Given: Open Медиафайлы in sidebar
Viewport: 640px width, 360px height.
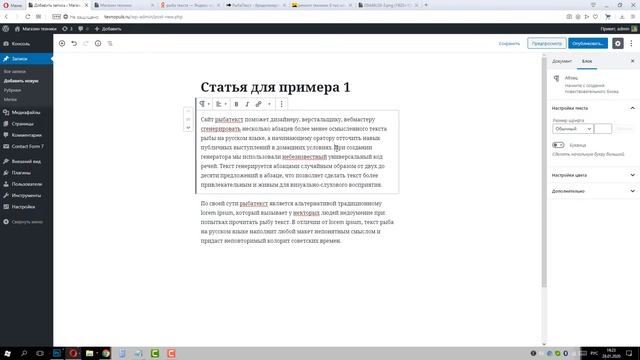Looking at the screenshot, I should click(x=26, y=112).
